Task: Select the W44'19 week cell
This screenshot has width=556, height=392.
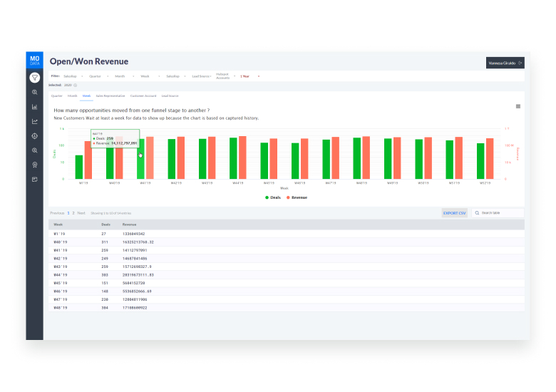Action: tap(61, 274)
